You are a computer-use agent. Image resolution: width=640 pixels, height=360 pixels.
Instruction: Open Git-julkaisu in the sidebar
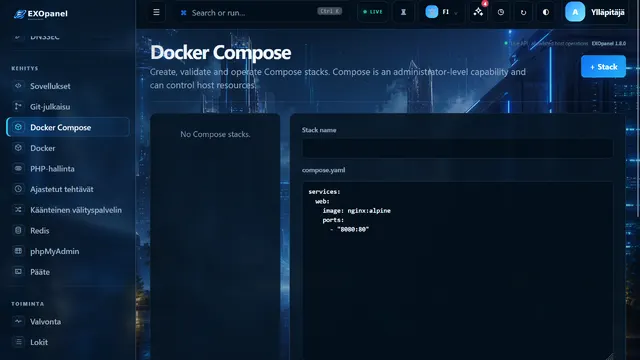click(68, 107)
